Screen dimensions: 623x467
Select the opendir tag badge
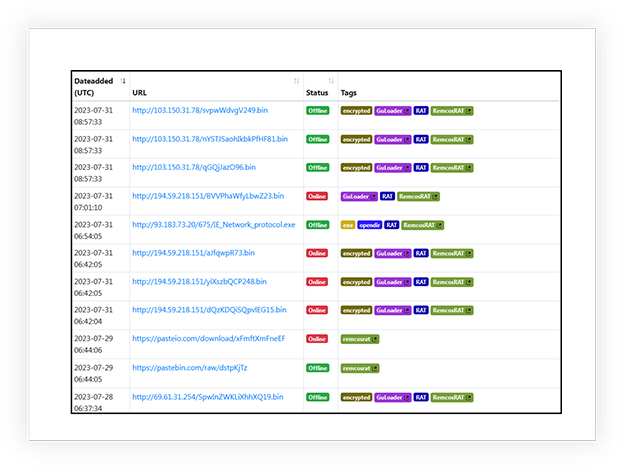pos(370,225)
